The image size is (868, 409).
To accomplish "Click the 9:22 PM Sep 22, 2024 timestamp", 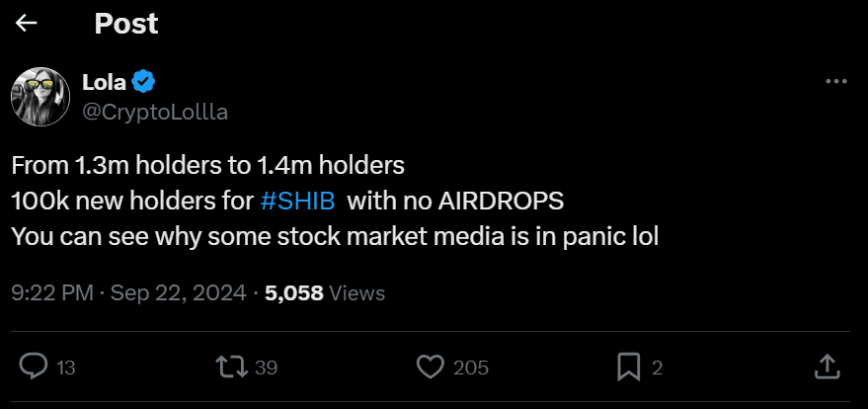I will [128, 292].
